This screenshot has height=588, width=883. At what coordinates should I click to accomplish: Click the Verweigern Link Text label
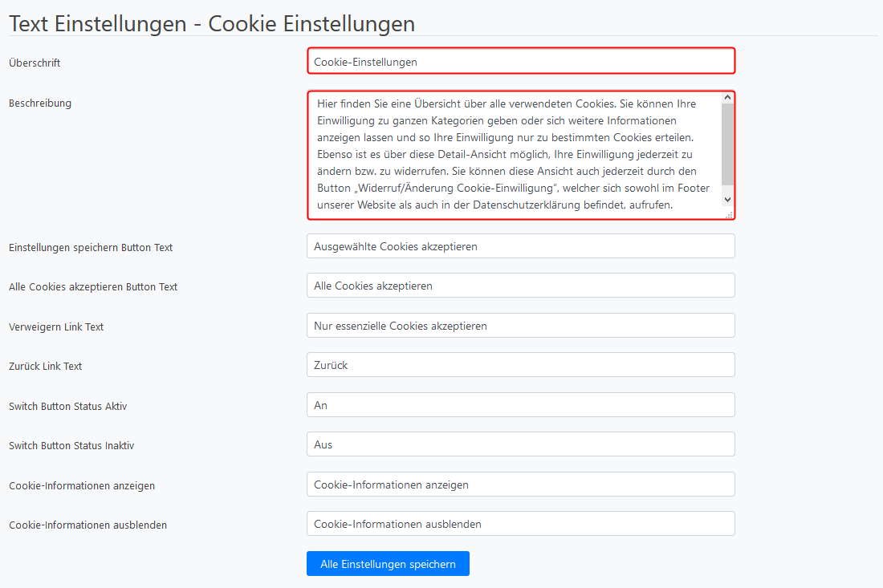(56, 327)
